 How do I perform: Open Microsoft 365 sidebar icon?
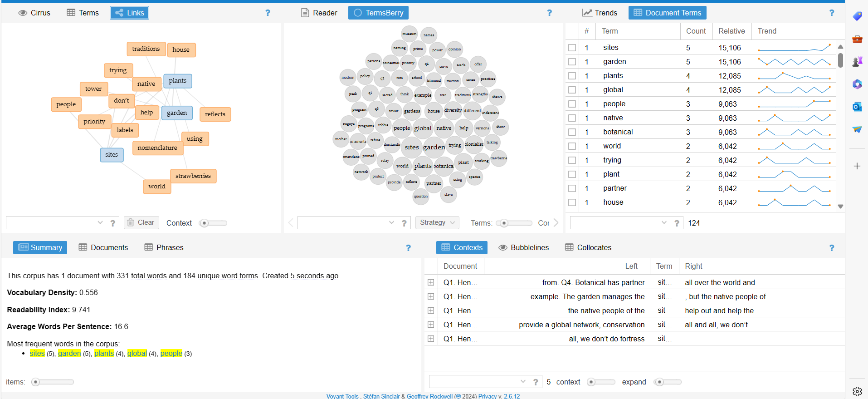pos(857,84)
